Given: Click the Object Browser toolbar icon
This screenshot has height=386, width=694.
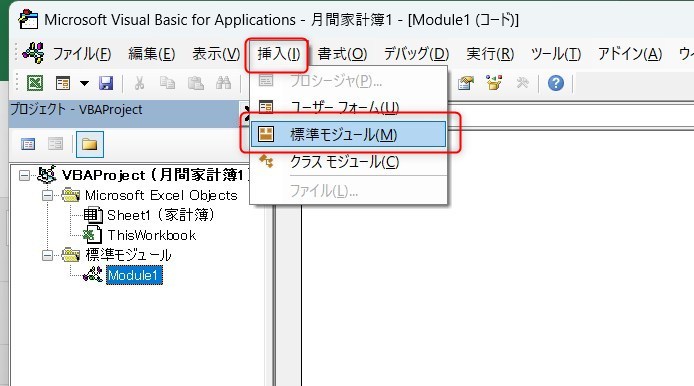Looking at the screenshot, I should tap(494, 83).
